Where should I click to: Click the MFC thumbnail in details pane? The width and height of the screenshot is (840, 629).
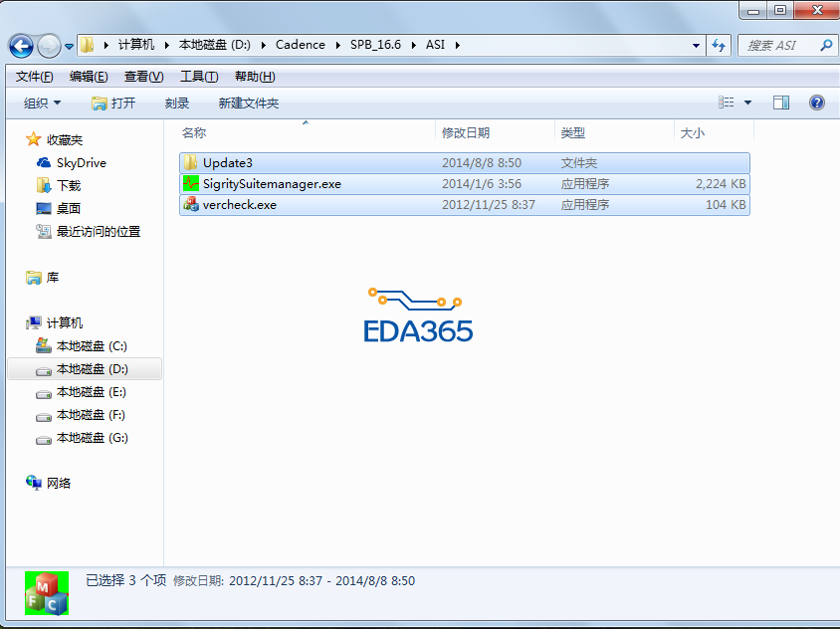point(47,593)
